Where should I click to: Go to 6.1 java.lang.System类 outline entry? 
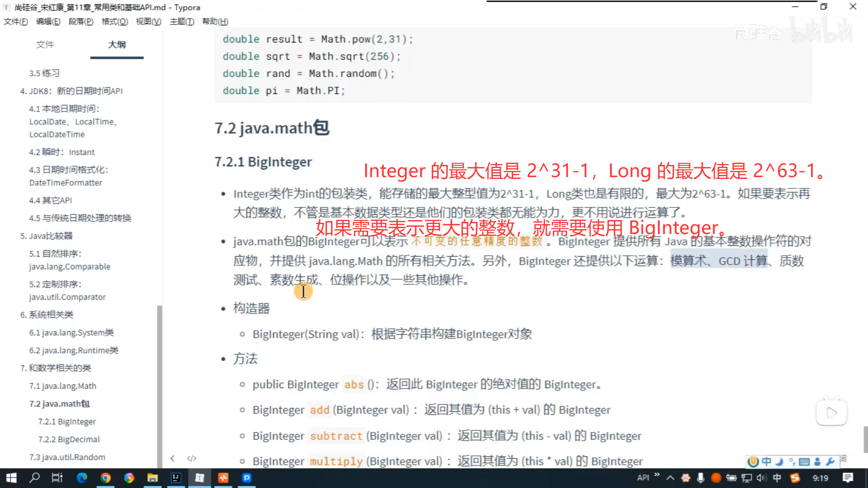pos(71,333)
